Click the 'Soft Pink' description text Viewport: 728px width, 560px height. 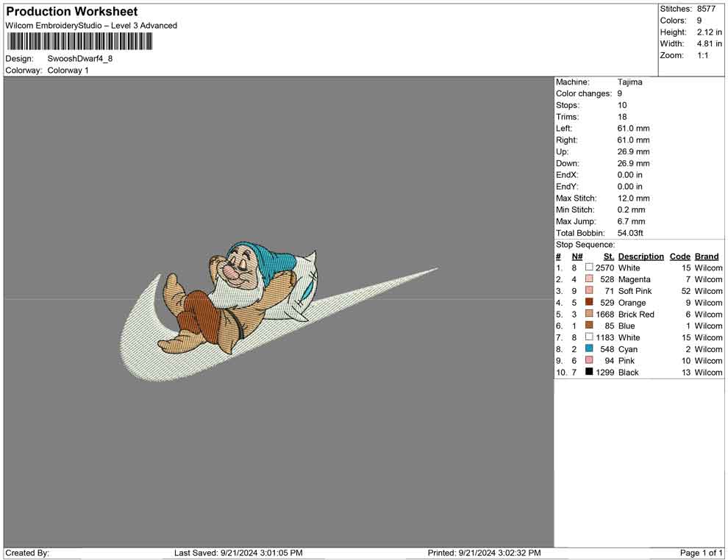coord(635,291)
